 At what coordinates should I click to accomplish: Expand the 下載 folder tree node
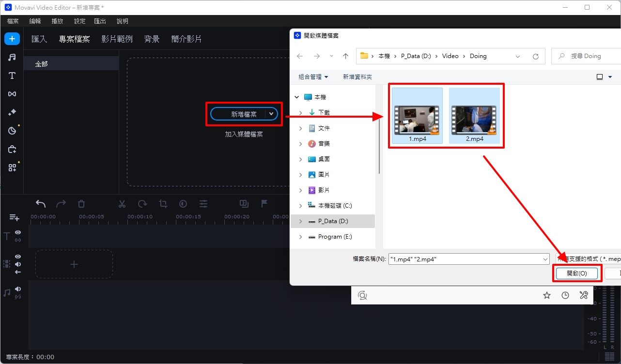click(x=300, y=113)
